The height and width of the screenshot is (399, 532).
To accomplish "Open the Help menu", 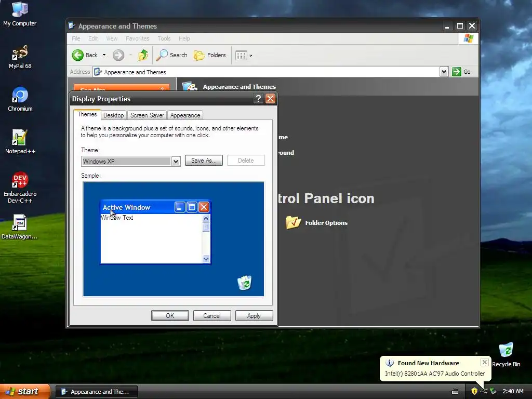I will pos(184,38).
